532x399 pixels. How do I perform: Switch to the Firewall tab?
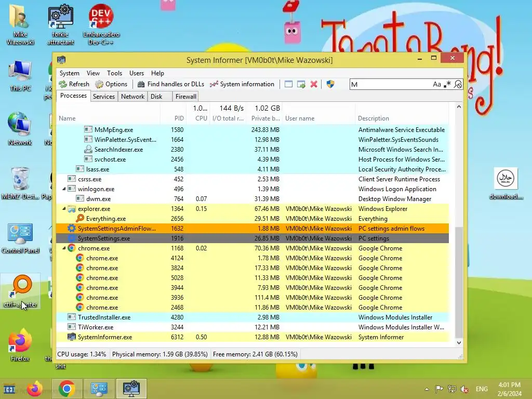(x=185, y=96)
